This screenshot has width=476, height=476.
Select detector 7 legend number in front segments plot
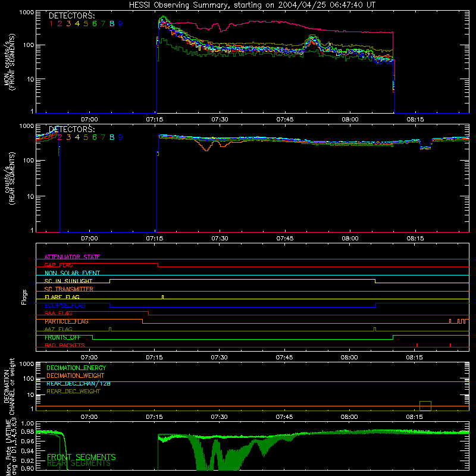(103, 24)
